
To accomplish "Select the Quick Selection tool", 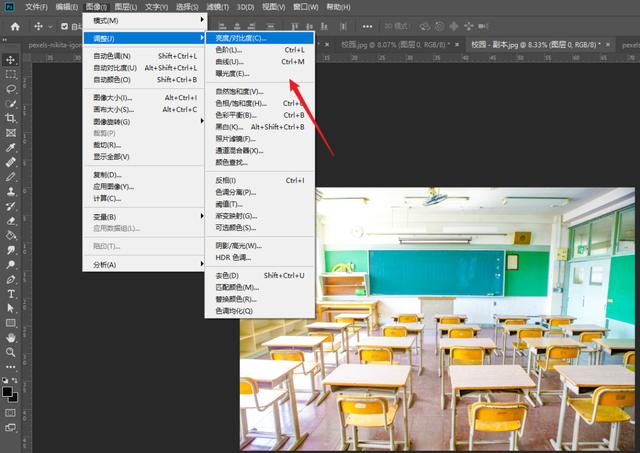I will (x=11, y=104).
